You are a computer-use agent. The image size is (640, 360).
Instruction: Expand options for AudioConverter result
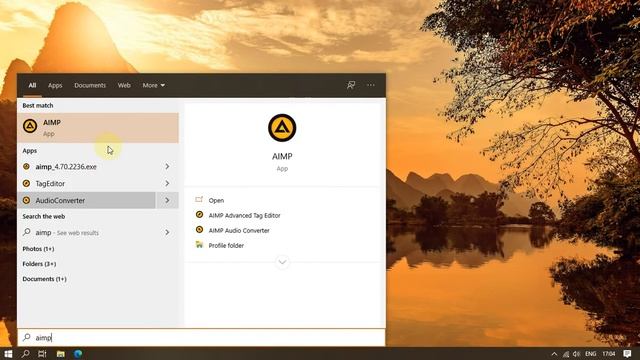(167, 200)
